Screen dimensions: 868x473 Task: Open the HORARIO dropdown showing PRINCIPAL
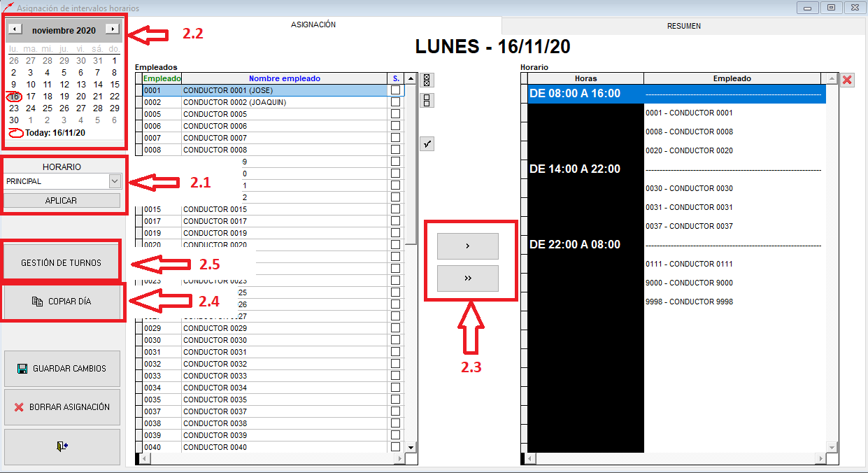pyautogui.click(x=115, y=181)
